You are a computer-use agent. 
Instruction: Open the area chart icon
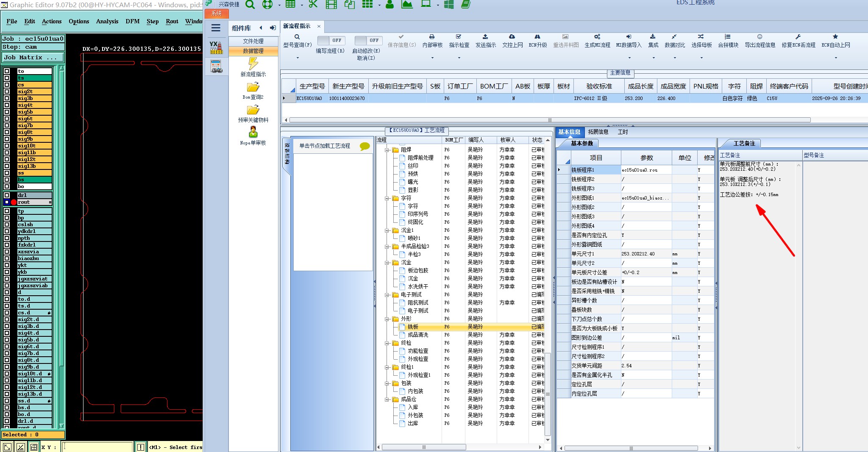click(407, 4)
